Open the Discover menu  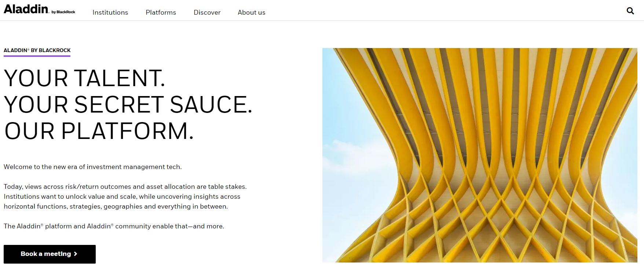click(x=207, y=12)
